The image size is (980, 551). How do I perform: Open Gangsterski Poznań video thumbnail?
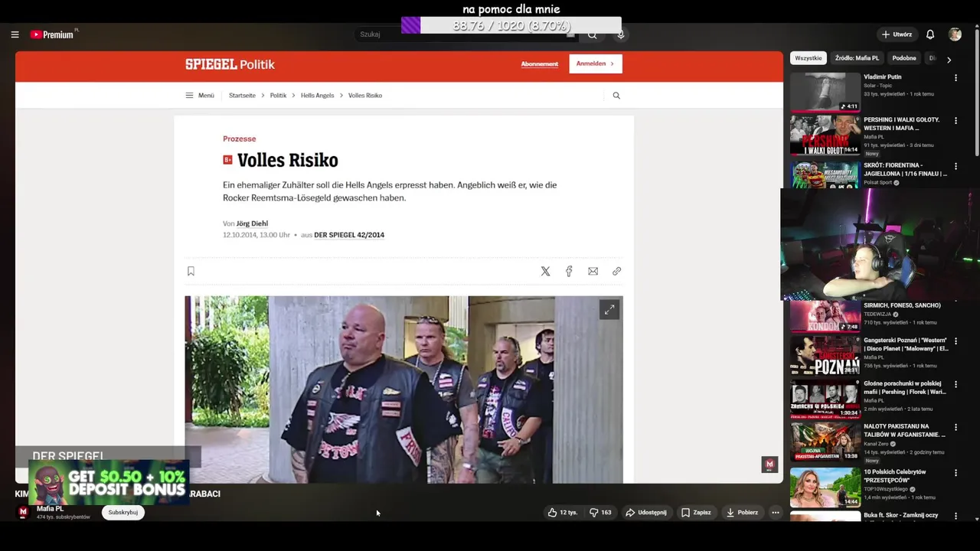(x=825, y=355)
